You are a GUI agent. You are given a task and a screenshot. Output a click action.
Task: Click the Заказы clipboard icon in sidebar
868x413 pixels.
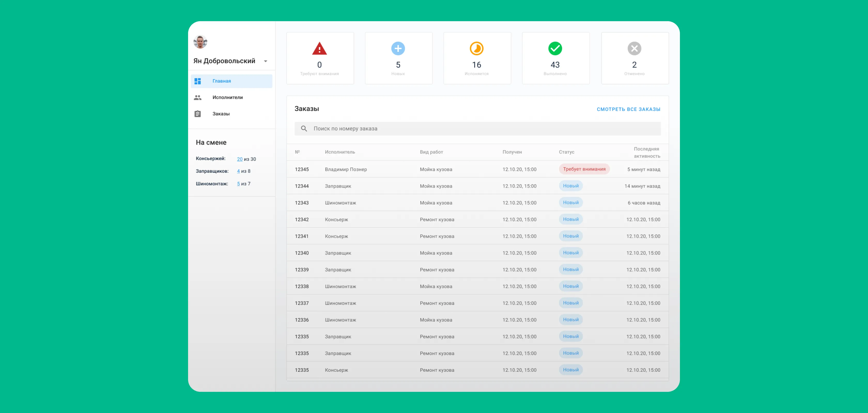click(x=198, y=114)
